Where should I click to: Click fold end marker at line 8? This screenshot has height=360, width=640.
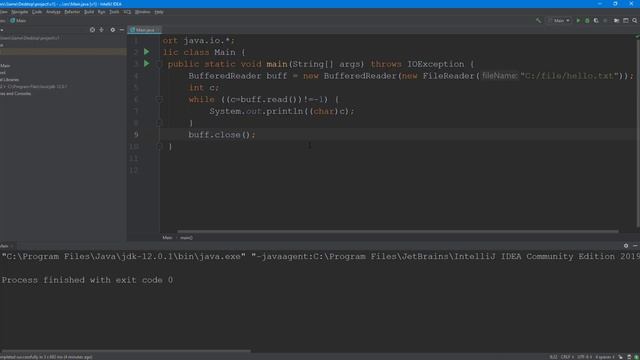(159, 122)
